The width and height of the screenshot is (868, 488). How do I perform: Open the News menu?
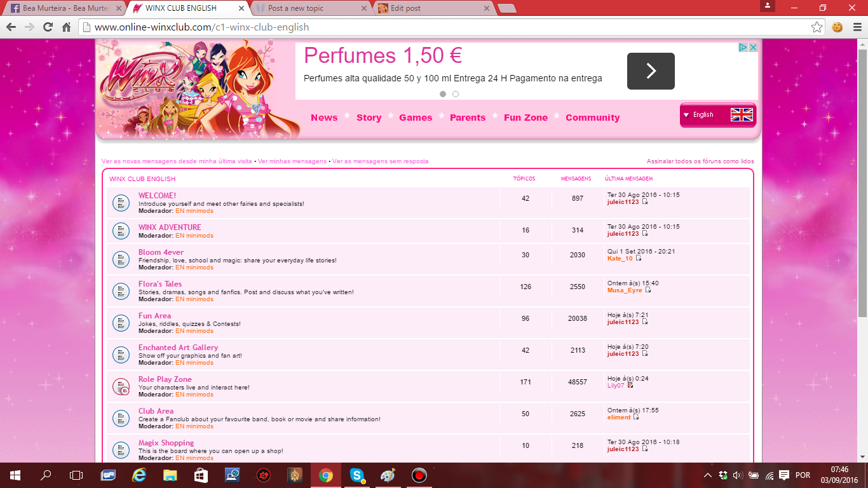coord(324,118)
